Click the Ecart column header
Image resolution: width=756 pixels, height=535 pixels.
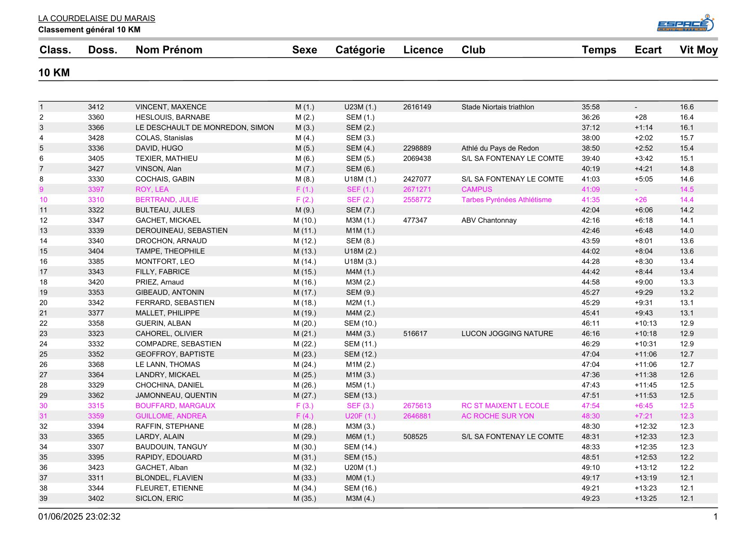(x=648, y=50)
